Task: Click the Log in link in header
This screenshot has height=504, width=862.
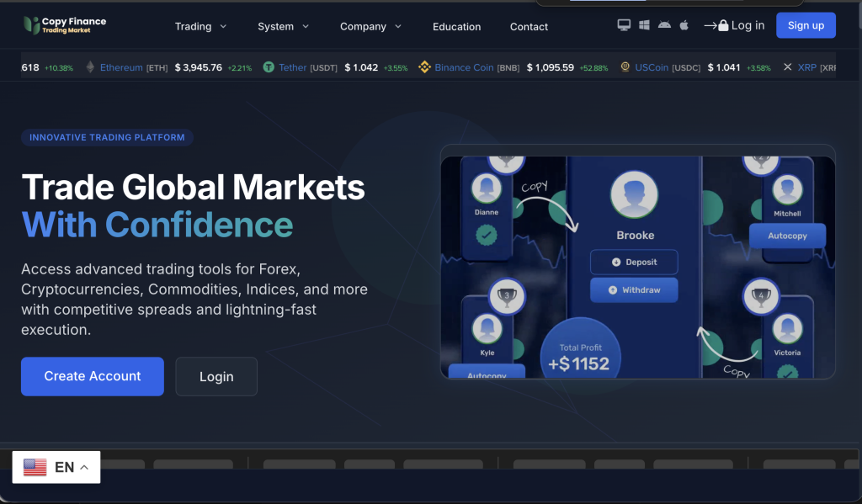Action: point(735,25)
